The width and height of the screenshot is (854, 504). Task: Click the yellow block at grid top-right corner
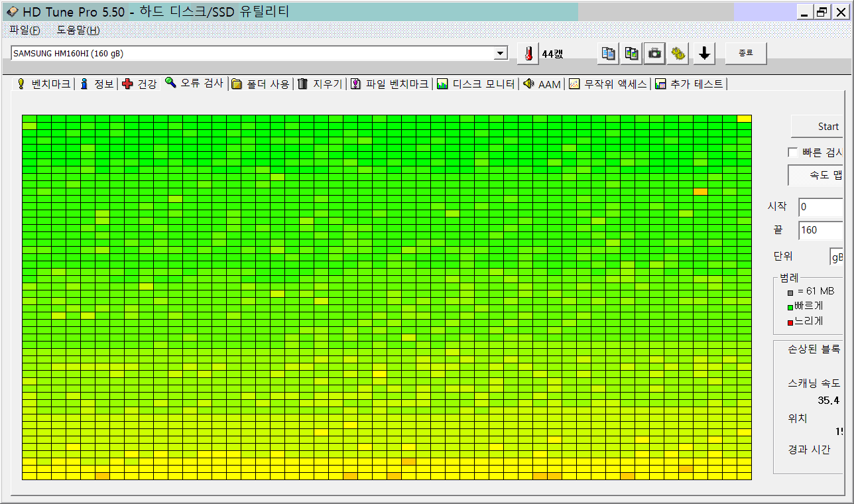(x=744, y=118)
